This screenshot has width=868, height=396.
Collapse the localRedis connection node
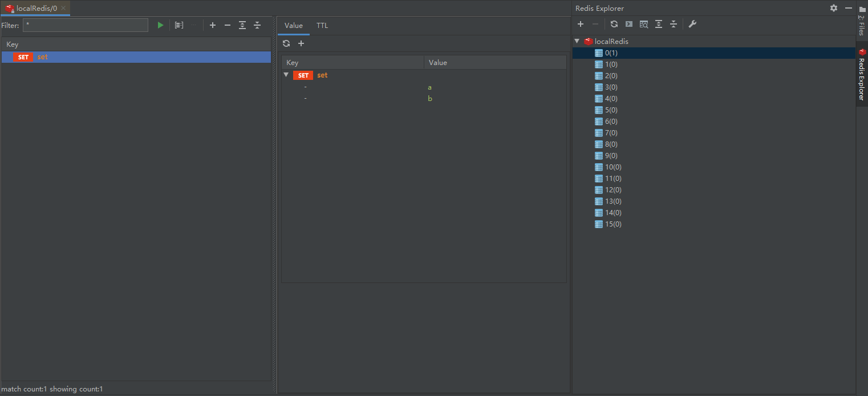coord(577,41)
